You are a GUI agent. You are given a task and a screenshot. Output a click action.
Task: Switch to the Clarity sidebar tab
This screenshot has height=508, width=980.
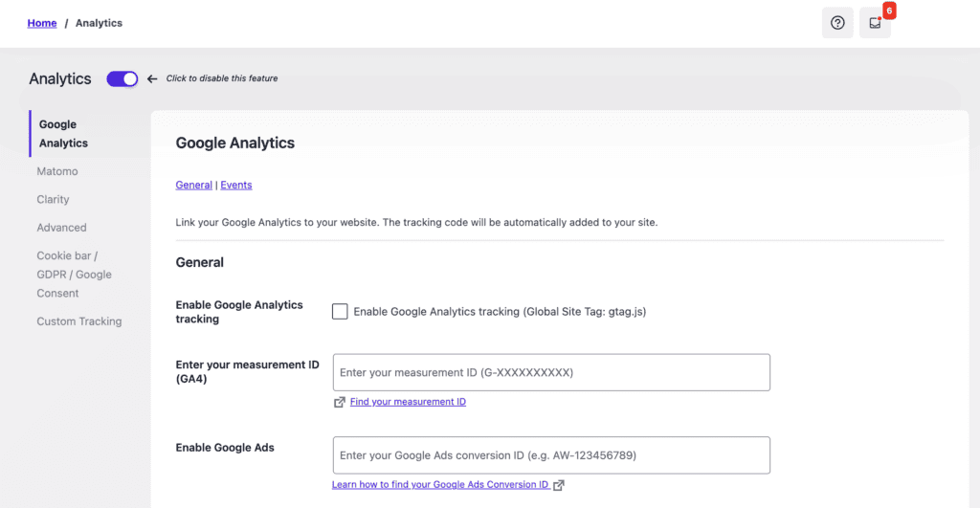[53, 199]
